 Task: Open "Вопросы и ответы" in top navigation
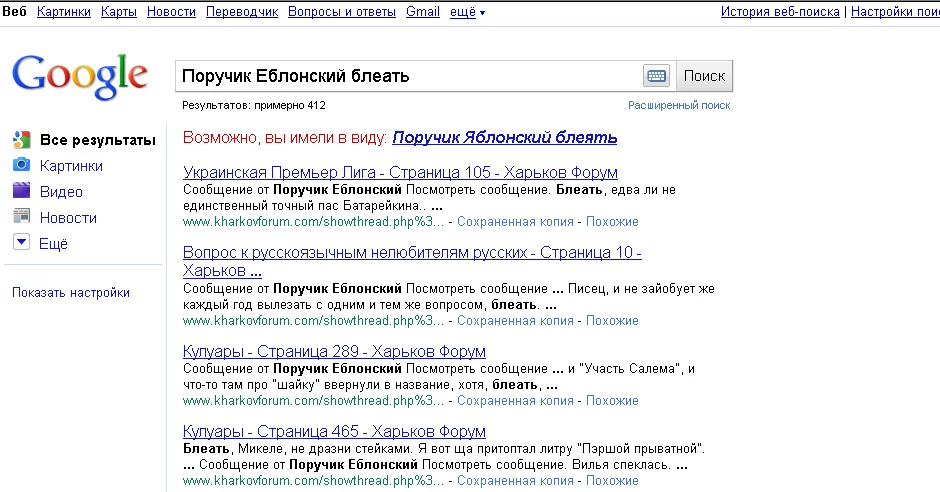(342, 11)
